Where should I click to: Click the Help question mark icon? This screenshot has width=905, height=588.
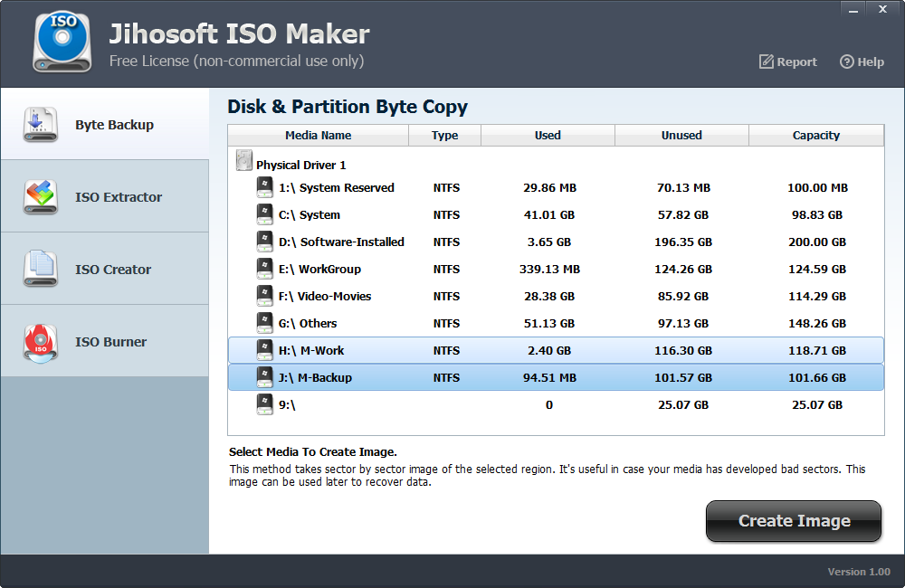(846, 62)
